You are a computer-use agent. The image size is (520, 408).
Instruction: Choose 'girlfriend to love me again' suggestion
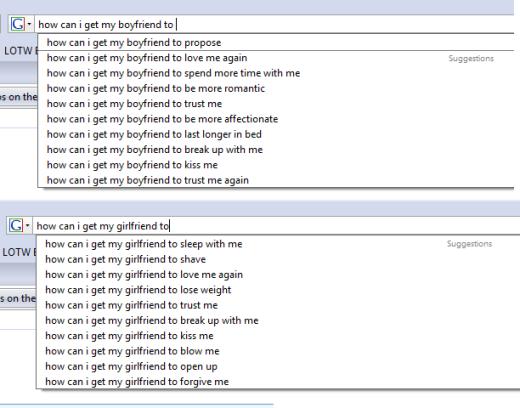(x=278, y=275)
